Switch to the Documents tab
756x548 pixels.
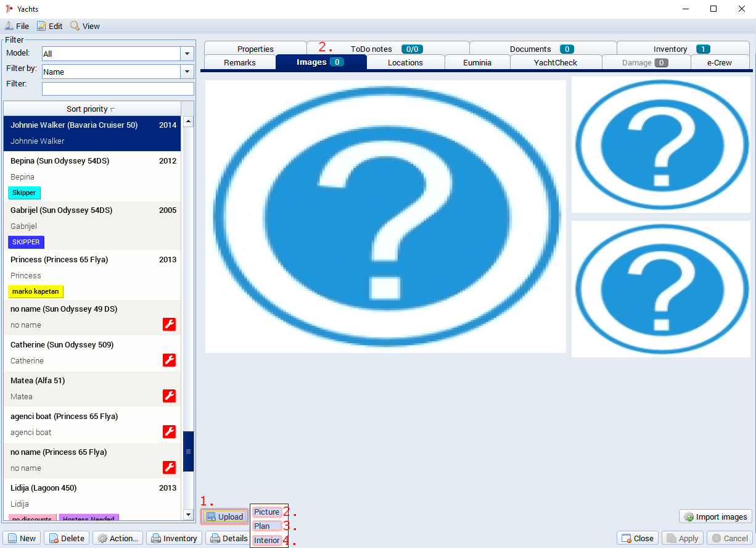pos(543,49)
